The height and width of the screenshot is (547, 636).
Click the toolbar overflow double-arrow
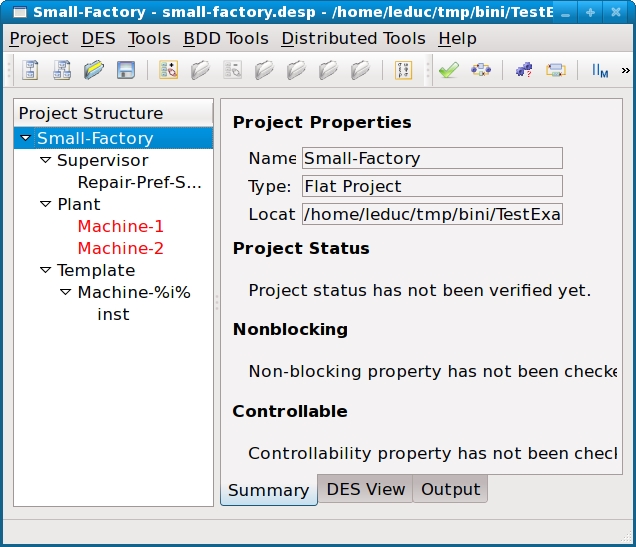tap(626, 71)
